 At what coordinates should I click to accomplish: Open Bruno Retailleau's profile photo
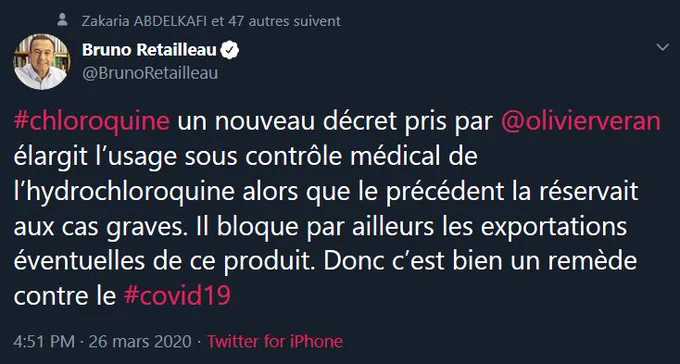tap(42, 61)
